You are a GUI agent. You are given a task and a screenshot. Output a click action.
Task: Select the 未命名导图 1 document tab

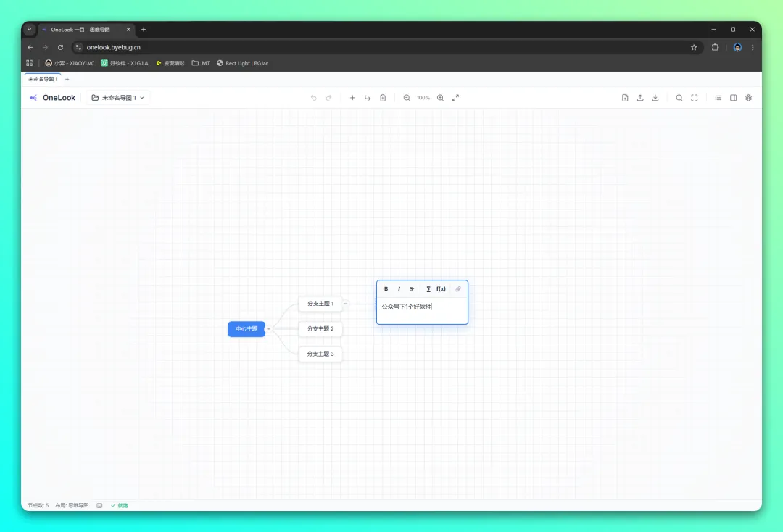pos(43,79)
